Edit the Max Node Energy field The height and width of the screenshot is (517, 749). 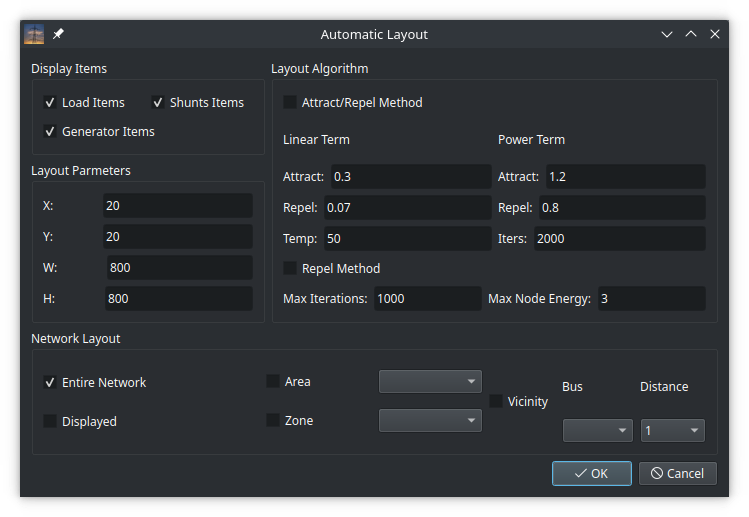(652, 299)
